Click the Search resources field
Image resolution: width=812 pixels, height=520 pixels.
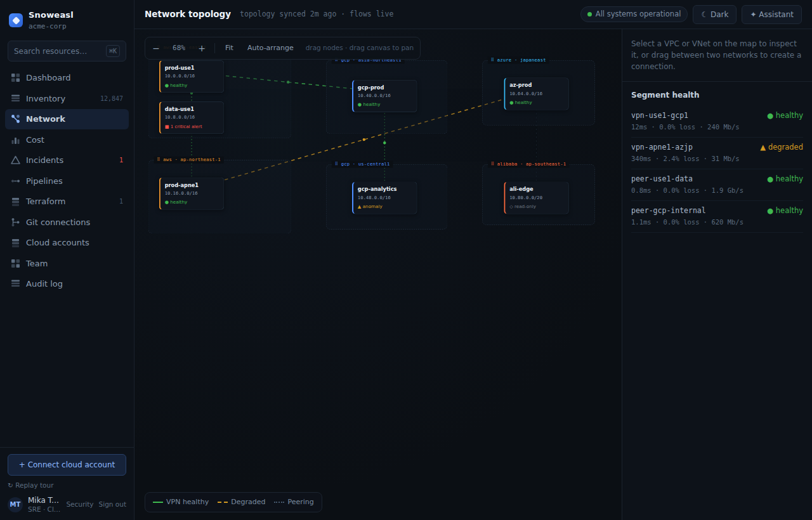[x=67, y=51]
